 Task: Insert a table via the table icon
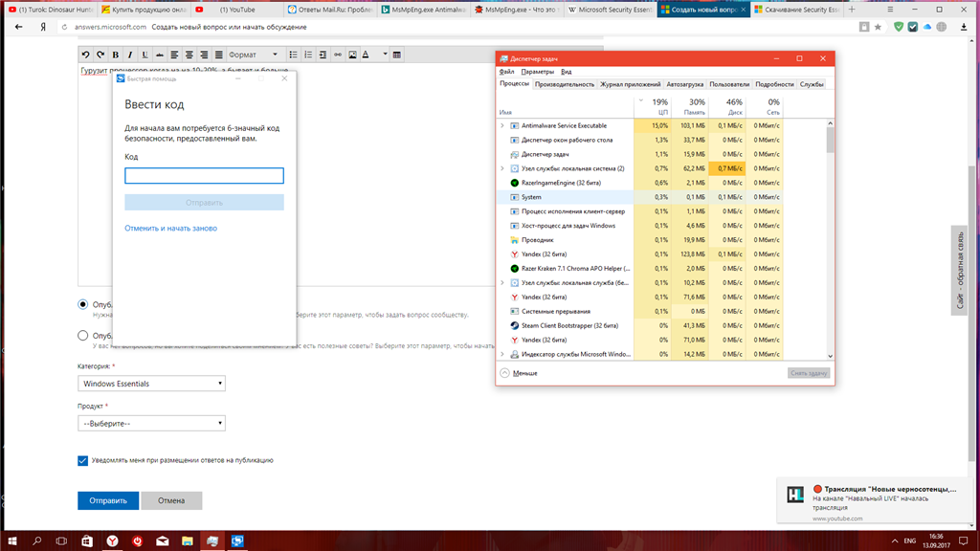[397, 55]
